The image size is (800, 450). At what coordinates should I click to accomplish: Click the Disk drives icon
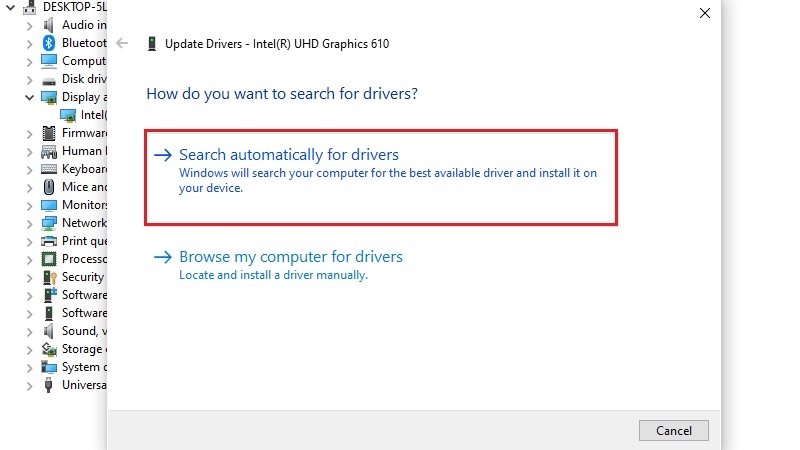tap(49, 81)
